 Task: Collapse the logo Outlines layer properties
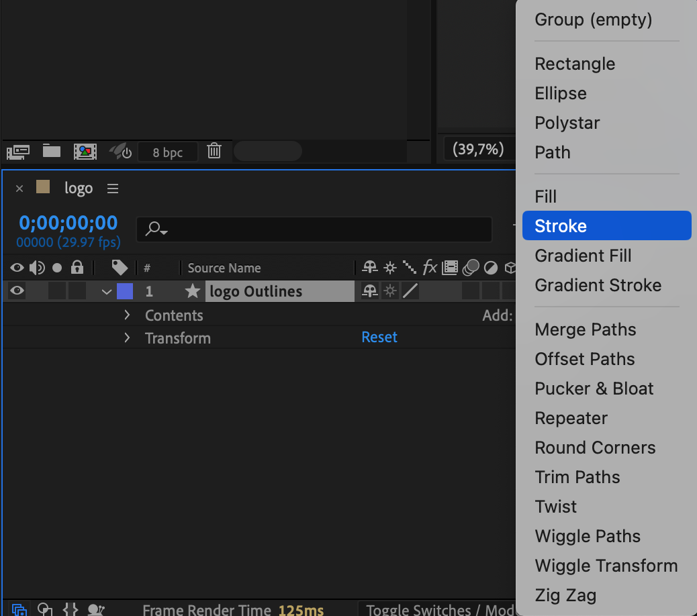106,292
